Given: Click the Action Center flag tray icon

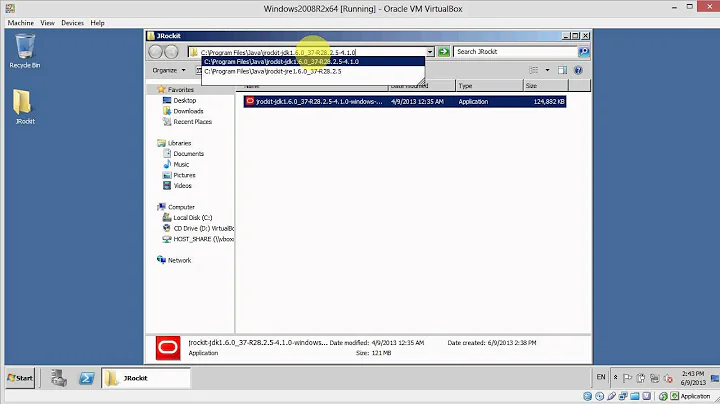Looking at the screenshot, I should pyautogui.click(x=627, y=378).
